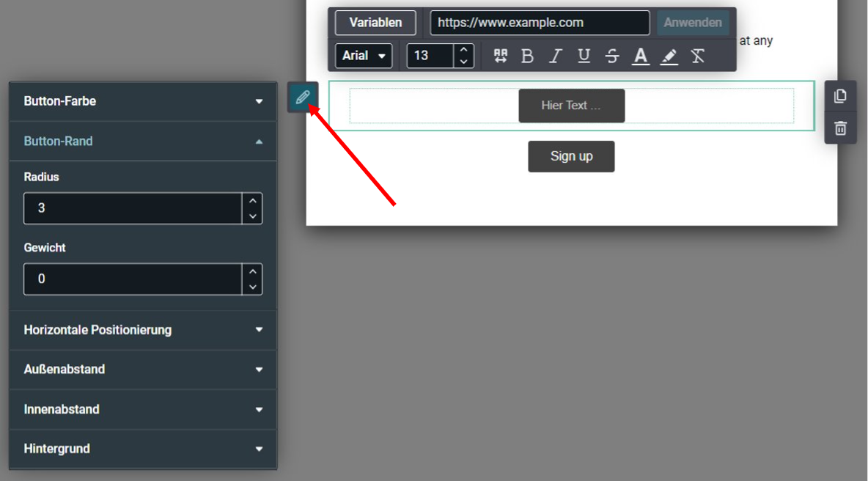This screenshot has width=868, height=481.
Task: Click the Hier Text ... button
Action: click(571, 105)
